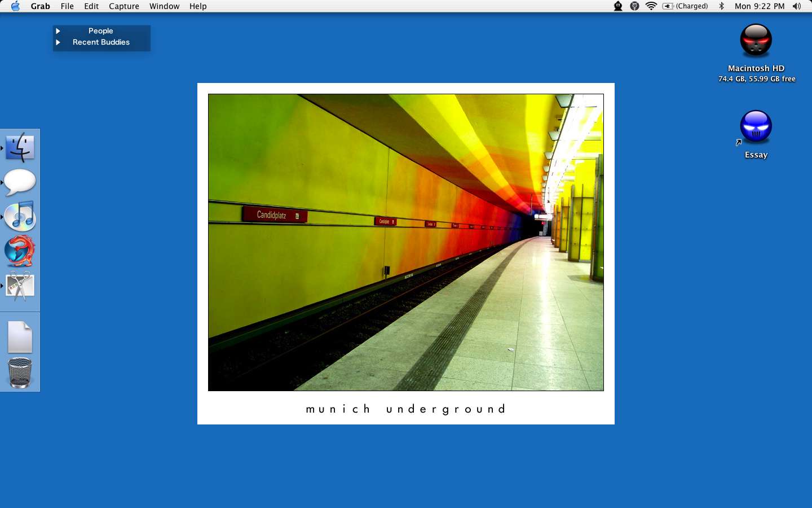Open the Wi-Fi status menu
812x508 pixels.
[651, 6]
